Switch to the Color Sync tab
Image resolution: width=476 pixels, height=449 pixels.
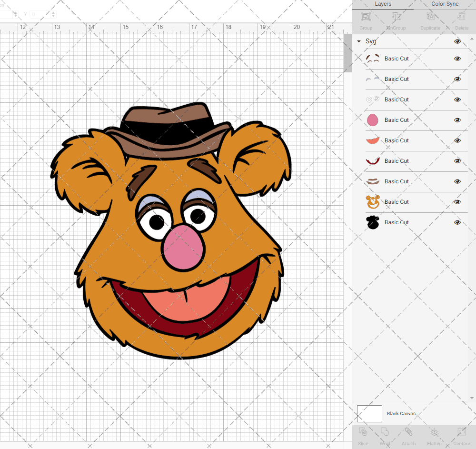coord(445,4)
